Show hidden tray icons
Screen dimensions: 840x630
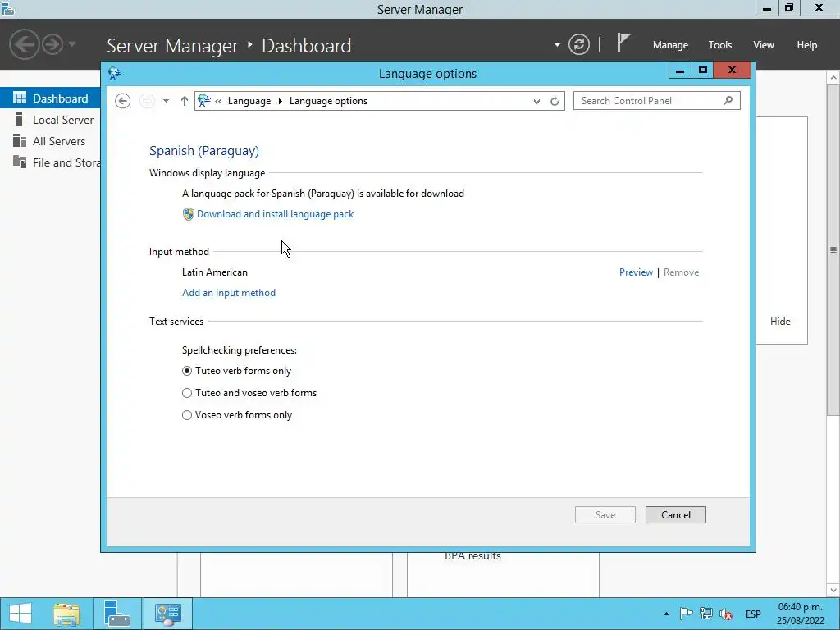pyautogui.click(x=666, y=614)
